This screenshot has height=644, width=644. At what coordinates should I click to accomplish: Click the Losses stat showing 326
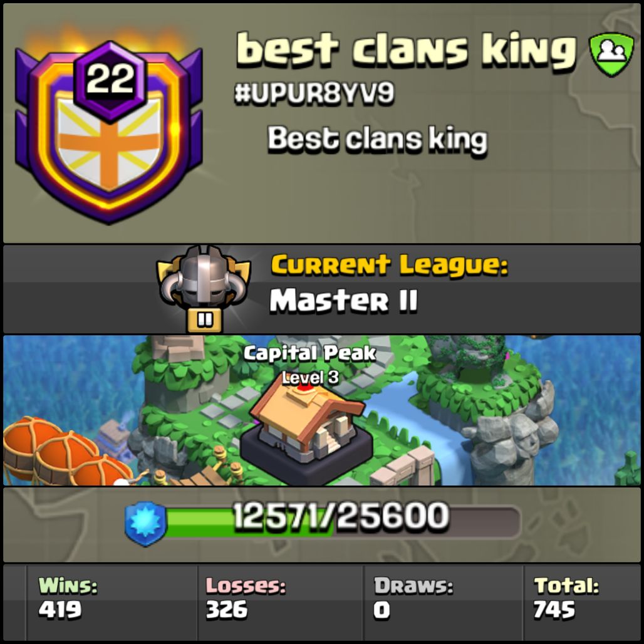[245, 598]
